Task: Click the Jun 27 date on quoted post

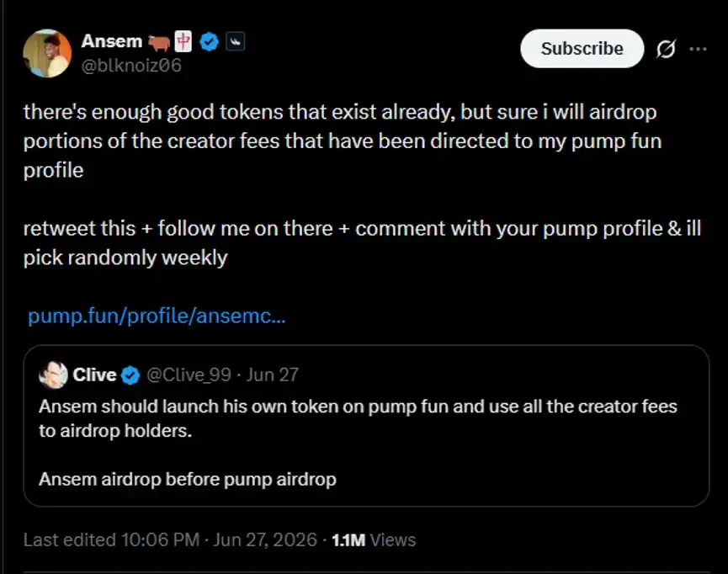Action: click(x=272, y=375)
